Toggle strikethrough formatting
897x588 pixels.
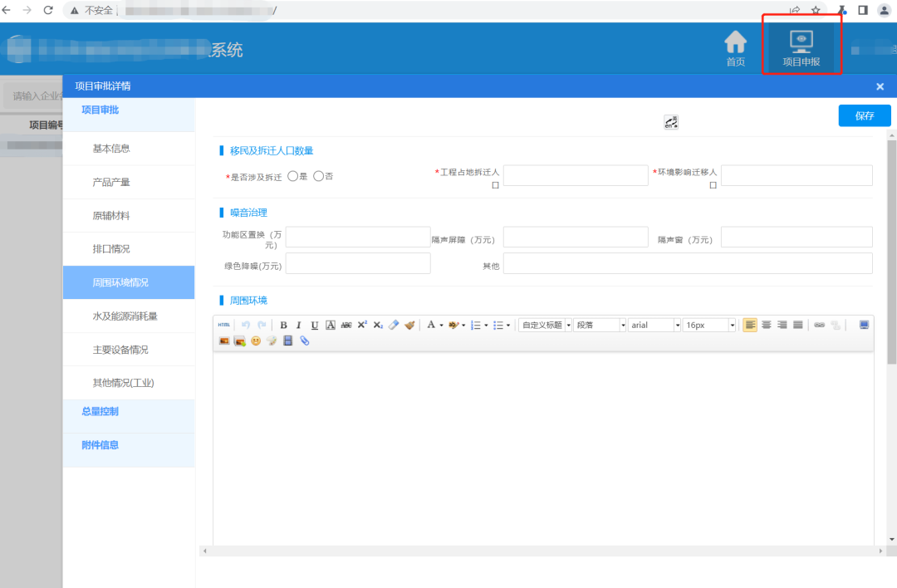[x=346, y=325]
